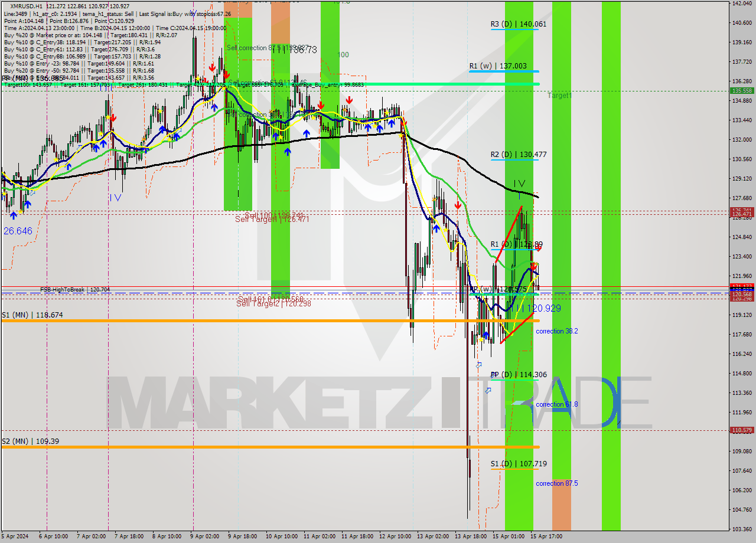Viewport: 756px width, 543px height.
Task: Select the R1 (w) 137.003 resistance label
Action: coord(498,66)
